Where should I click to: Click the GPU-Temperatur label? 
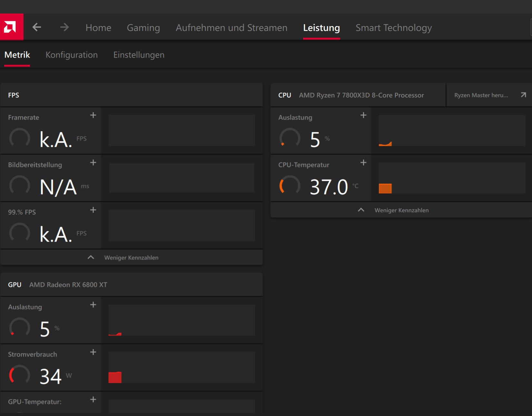click(35, 401)
